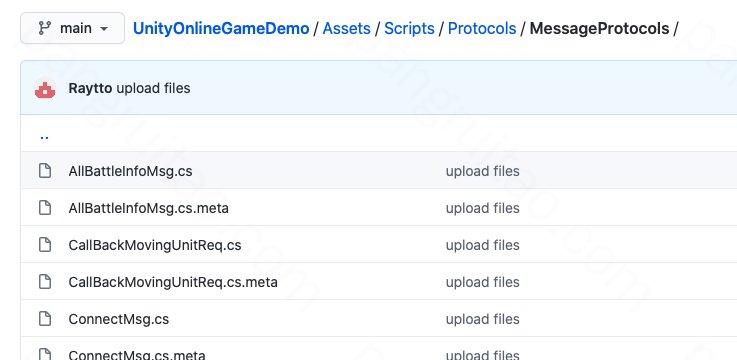Click file icon beside AllBattleInfoMsg.cs

click(45, 171)
